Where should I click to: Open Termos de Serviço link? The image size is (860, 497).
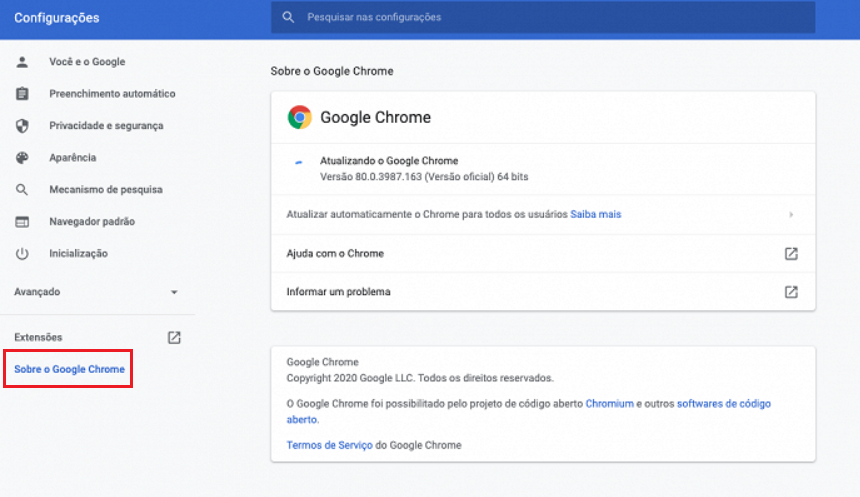click(x=329, y=445)
